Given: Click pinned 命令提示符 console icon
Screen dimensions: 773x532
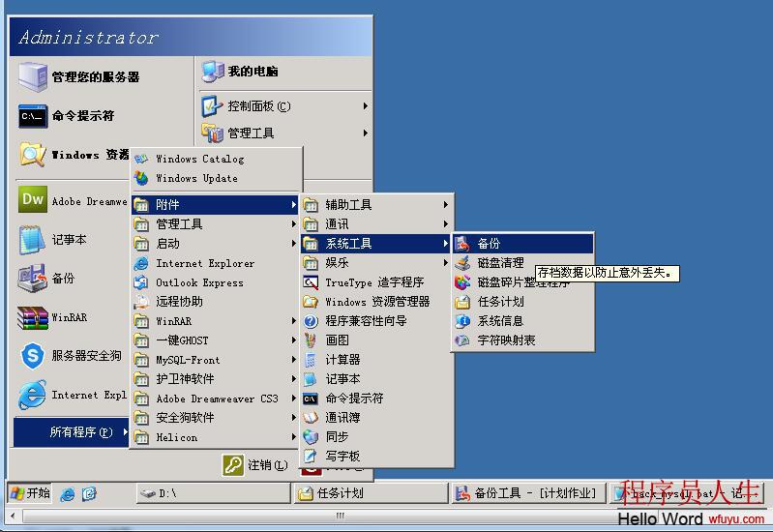Looking at the screenshot, I should coord(33,116).
